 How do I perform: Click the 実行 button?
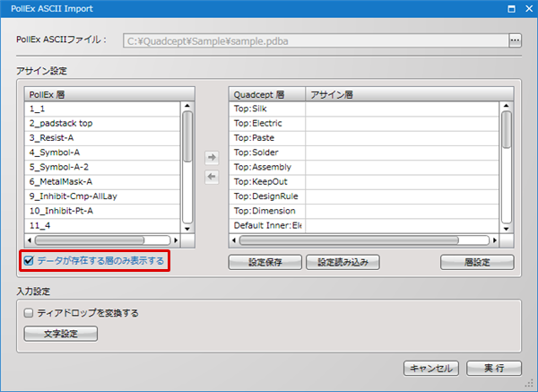point(494,369)
